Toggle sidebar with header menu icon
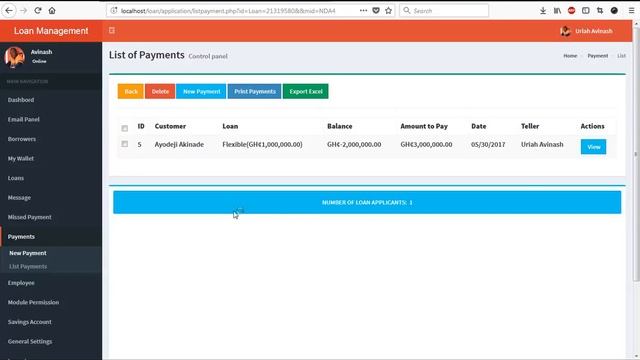Screen dimensions: 640x360 pos(111,30)
